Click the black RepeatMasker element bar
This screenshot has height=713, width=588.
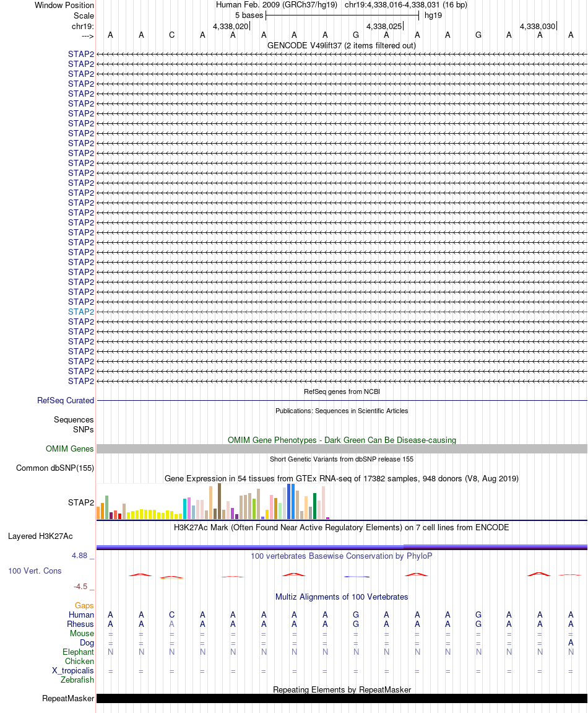click(342, 699)
